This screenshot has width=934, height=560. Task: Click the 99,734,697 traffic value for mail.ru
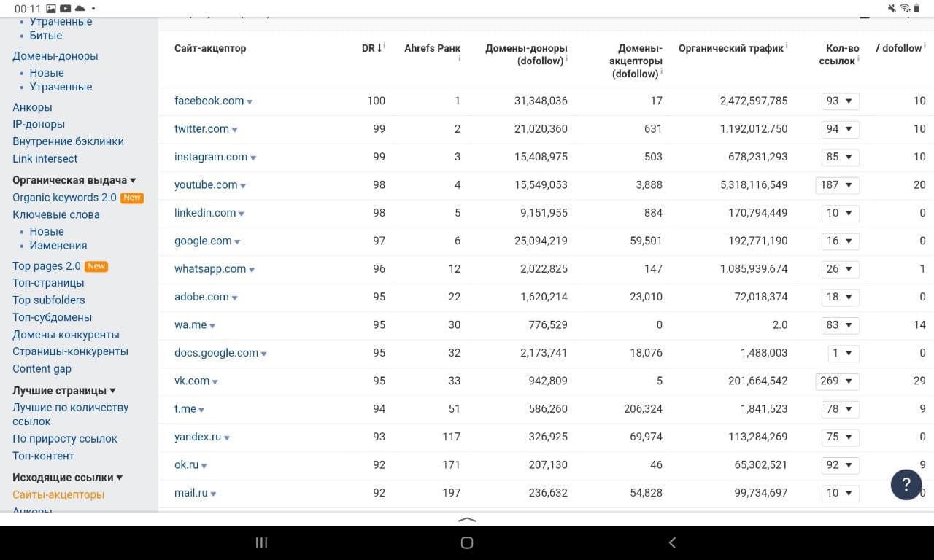(761, 493)
